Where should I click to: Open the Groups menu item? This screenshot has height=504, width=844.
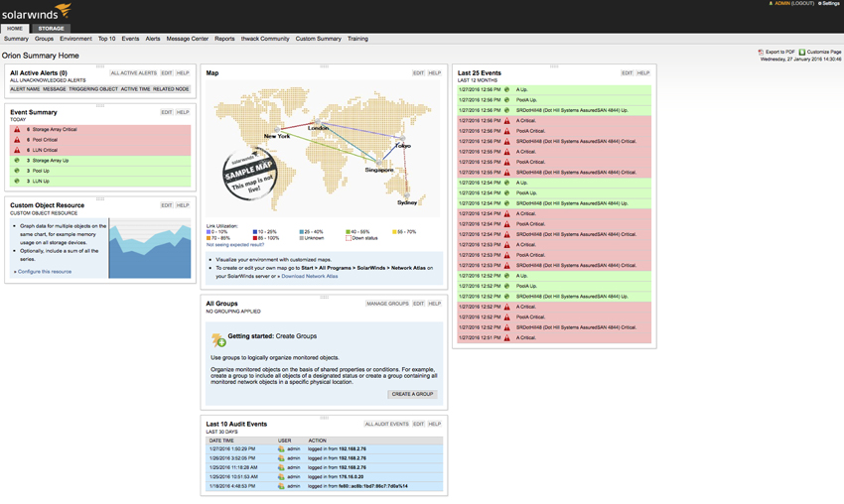click(44, 39)
